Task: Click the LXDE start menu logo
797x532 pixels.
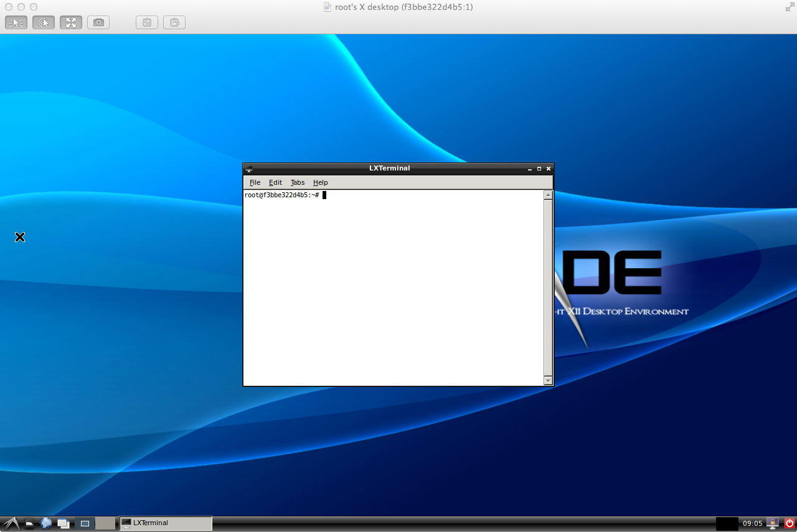Action: [11, 523]
